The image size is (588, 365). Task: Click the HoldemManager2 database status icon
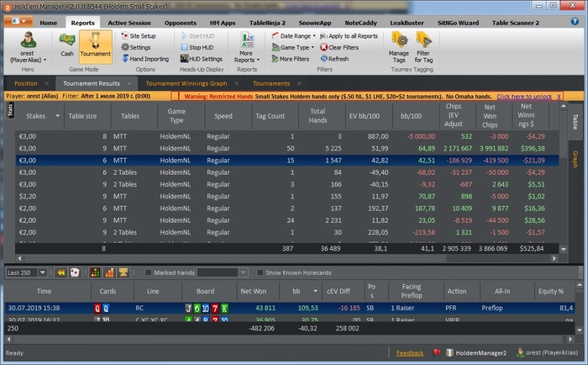pos(476,352)
